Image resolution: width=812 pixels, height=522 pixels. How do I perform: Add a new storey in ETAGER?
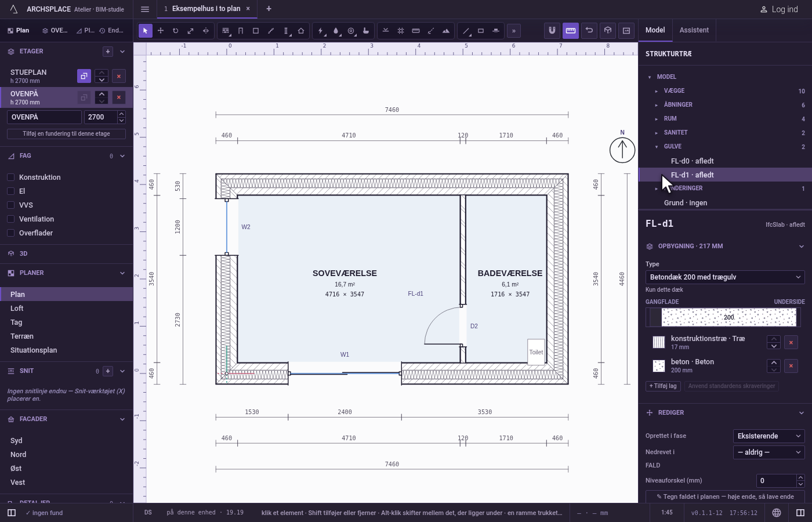coord(108,52)
